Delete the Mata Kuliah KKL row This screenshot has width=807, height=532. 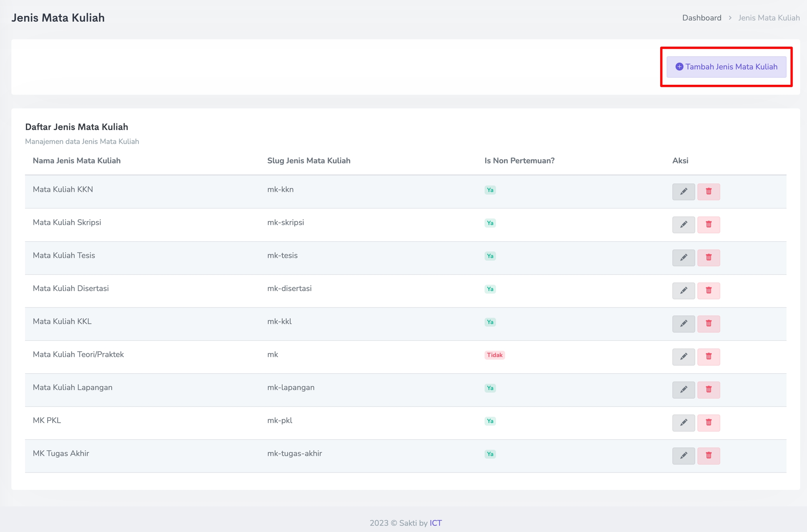point(708,324)
